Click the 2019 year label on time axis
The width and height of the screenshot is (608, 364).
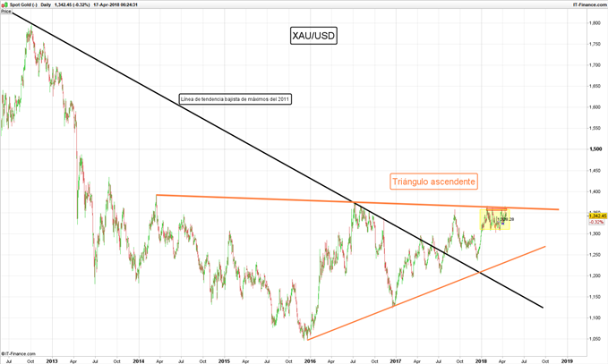coord(567,361)
